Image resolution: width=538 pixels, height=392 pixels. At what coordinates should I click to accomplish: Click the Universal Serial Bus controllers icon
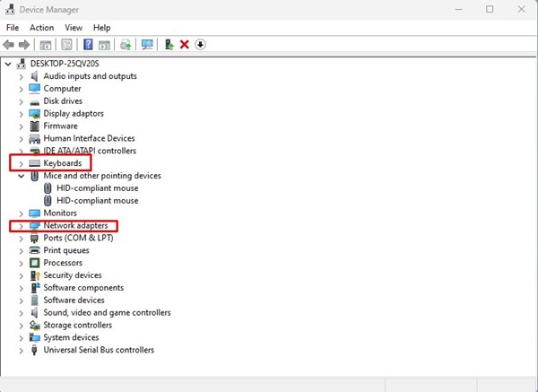click(34, 350)
